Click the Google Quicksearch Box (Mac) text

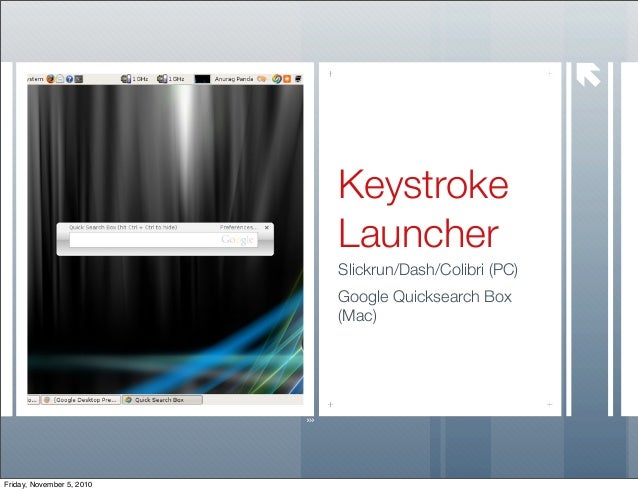click(424, 306)
